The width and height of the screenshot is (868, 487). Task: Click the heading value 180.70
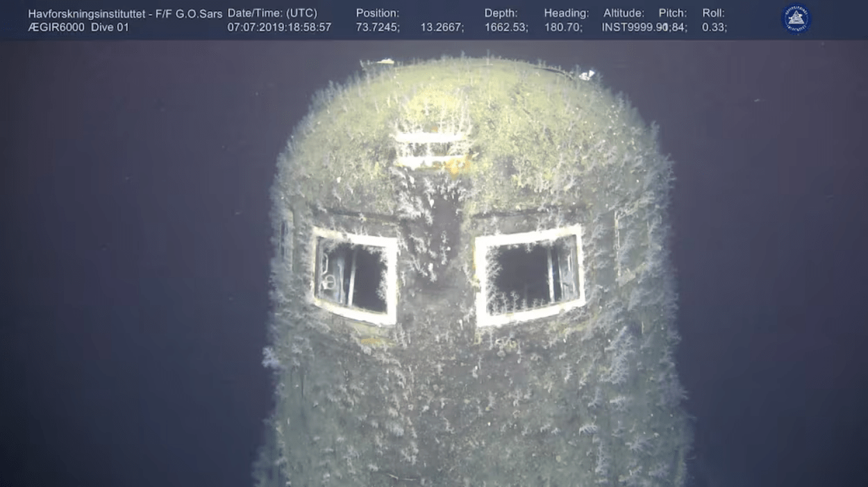pyautogui.click(x=564, y=27)
